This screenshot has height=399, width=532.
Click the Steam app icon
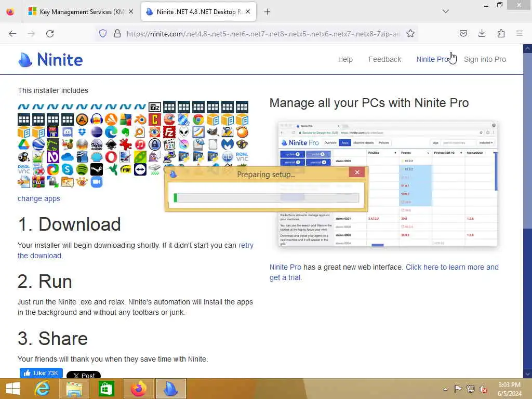tap(97, 170)
